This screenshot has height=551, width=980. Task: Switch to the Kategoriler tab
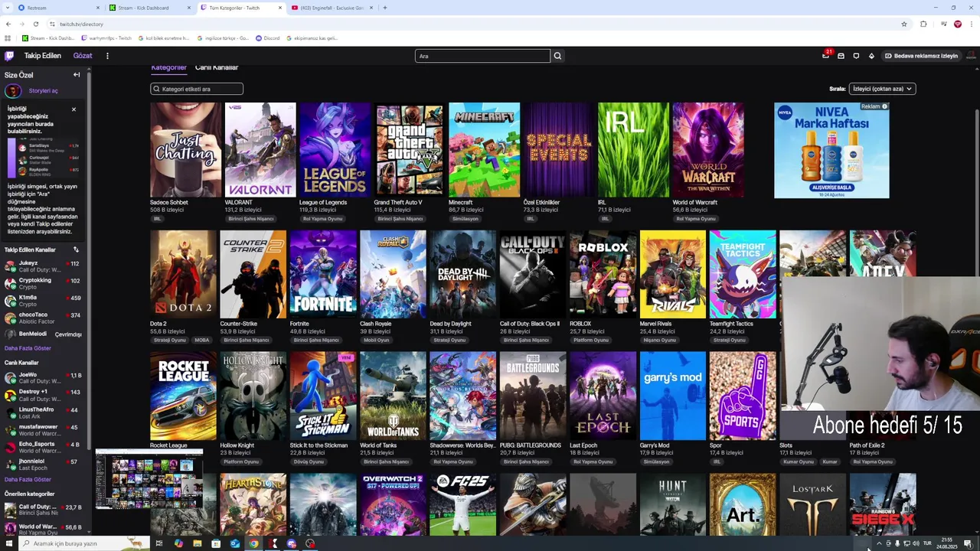pyautogui.click(x=168, y=67)
